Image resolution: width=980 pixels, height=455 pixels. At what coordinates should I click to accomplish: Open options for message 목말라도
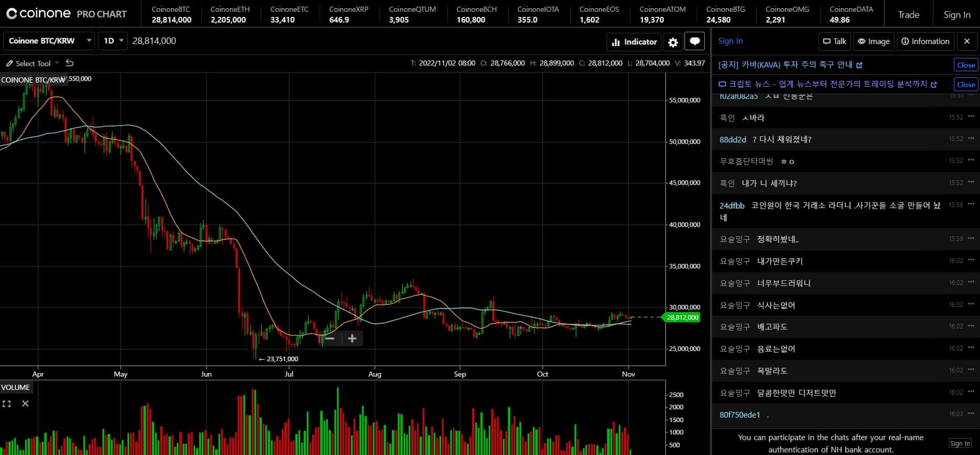point(971,369)
